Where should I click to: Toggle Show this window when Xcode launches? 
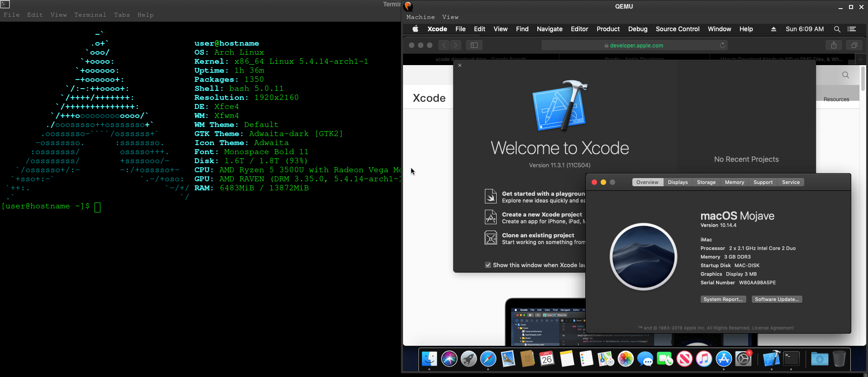coord(488,265)
